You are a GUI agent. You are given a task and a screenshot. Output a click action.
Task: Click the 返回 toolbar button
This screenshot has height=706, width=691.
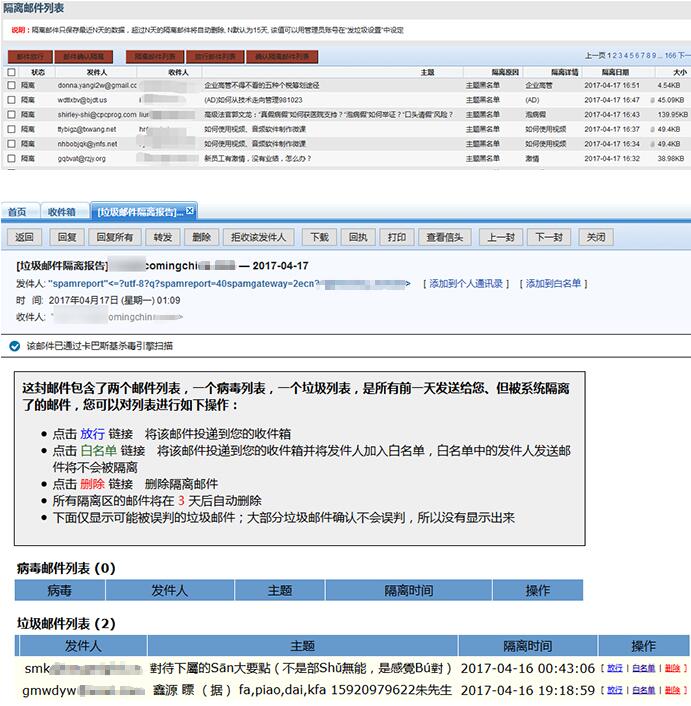coord(24,237)
